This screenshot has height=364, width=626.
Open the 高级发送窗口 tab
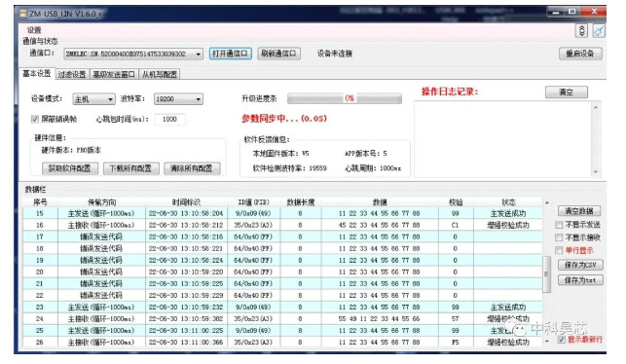tap(114, 74)
